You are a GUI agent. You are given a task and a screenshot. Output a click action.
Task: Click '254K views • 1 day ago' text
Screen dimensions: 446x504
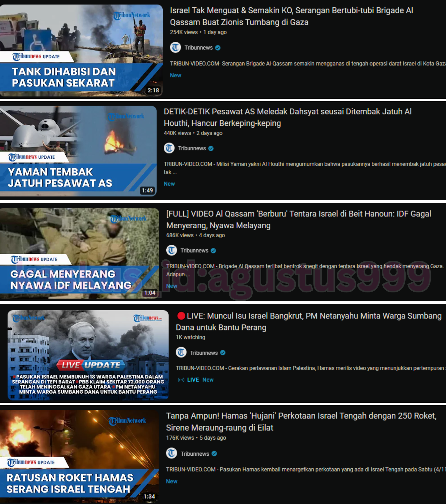(198, 32)
